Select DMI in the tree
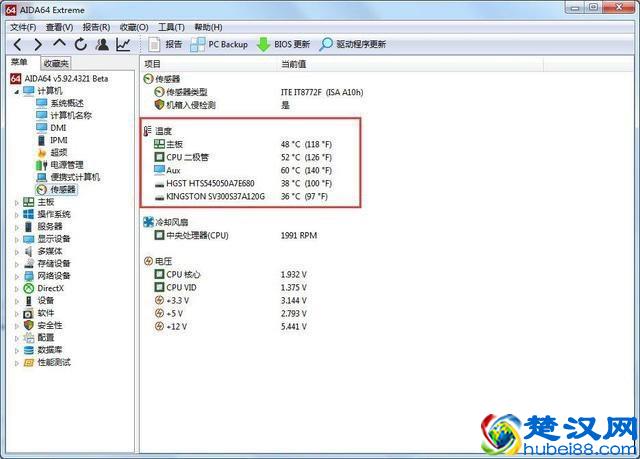The height and width of the screenshot is (459, 640). coord(51,128)
